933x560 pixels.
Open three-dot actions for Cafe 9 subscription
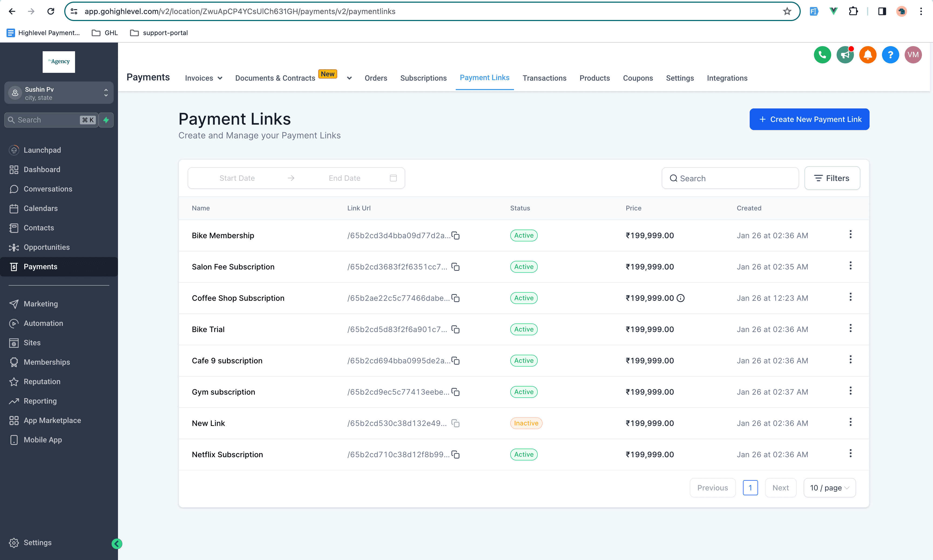click(851, 360)
